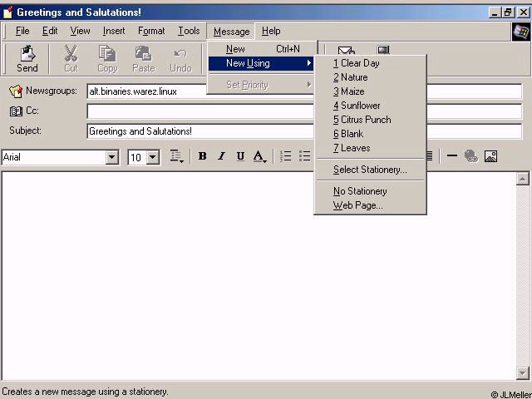This screenshot has width=532, height=399.
Task: Toggle Bold formatting
Action: [x=203, y=156]
